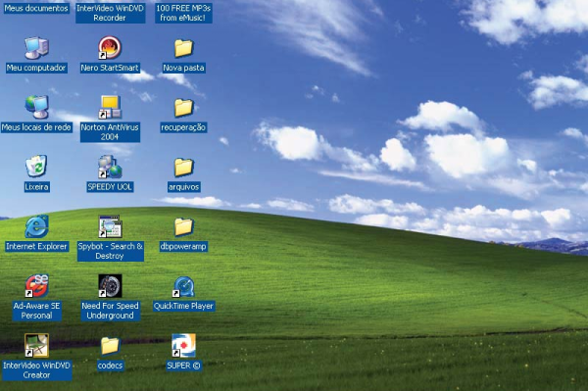
Task: Open Spybot - Search & Destroy shortcut
Action: pyautogui.click(x=110, y=226)
